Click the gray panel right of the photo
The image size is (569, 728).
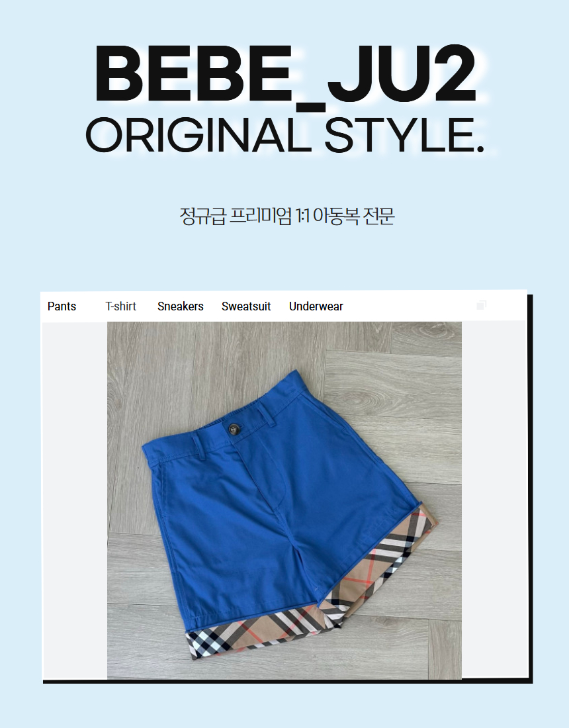point(494,500)
